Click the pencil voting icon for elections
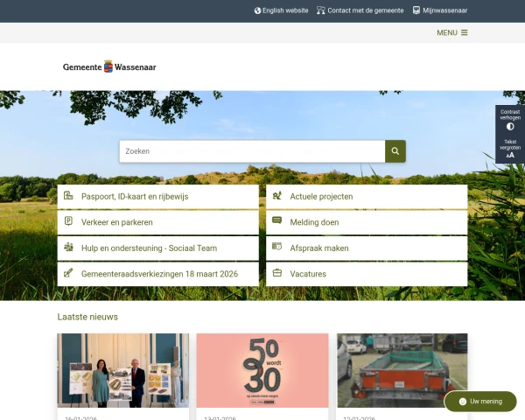This screenshot has width=525, height=420. [68, 273]
